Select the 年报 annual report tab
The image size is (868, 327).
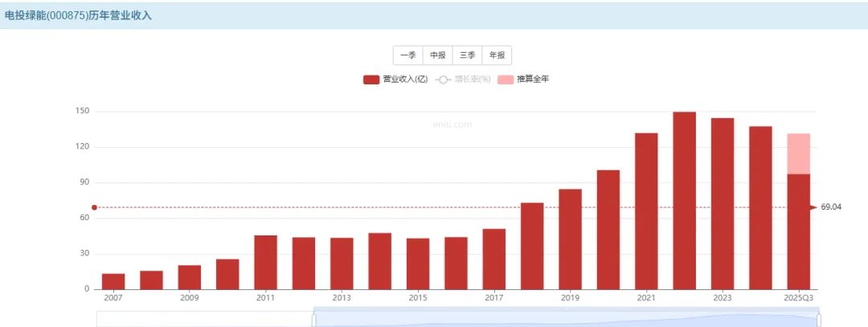(497, 55)
